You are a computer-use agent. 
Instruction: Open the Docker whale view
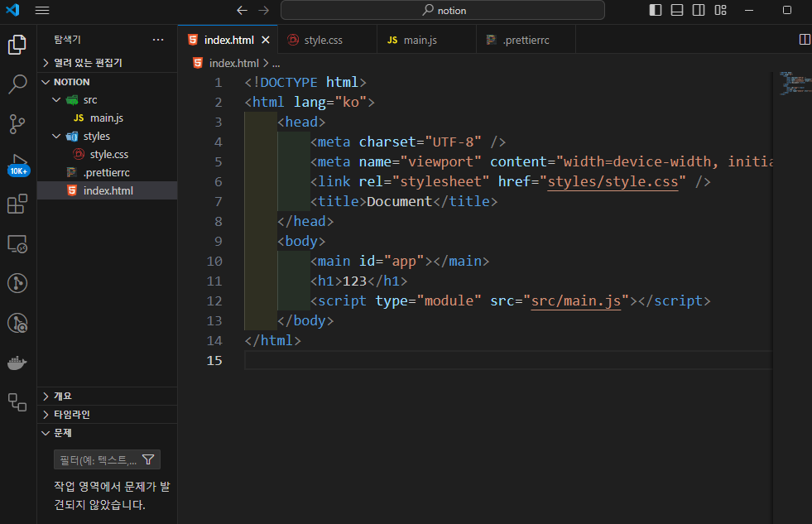coord(17,363)
